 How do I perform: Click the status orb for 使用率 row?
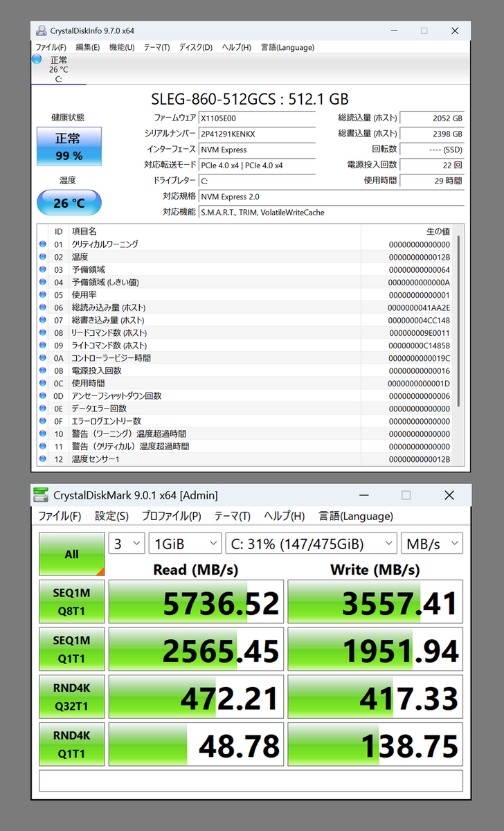click(x=43, y=295)
